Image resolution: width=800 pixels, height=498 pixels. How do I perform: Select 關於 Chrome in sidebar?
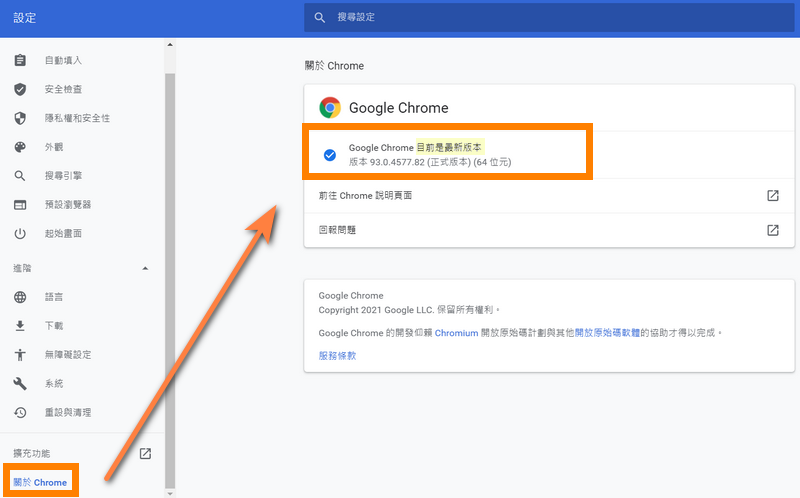click(40, 482)
